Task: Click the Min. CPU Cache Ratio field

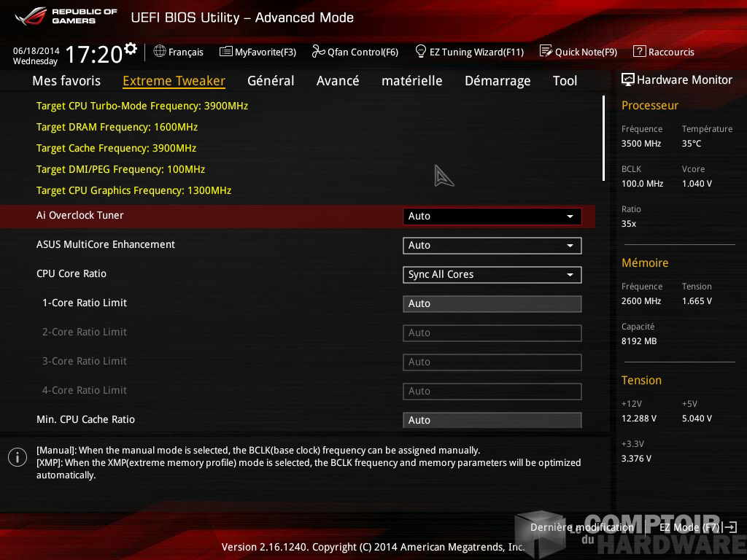Action: [x=492, y=420]
